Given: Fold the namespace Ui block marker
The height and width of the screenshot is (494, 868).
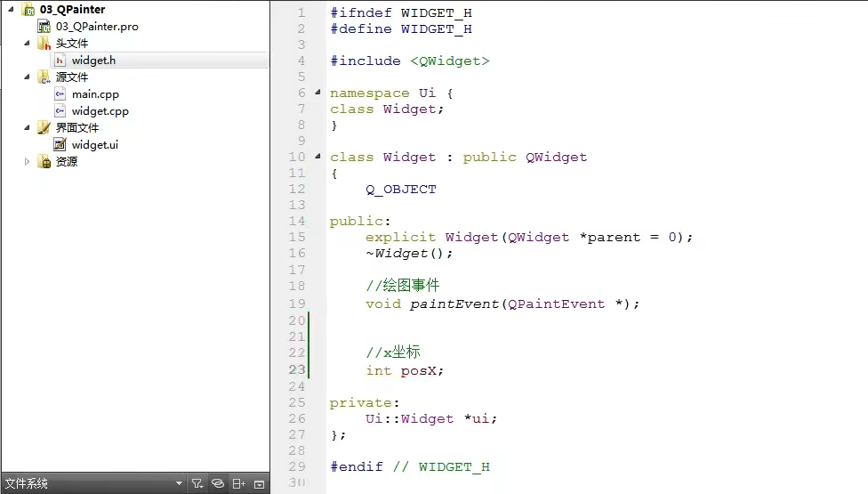Looking at the screenshot, I should pos(317,93).
